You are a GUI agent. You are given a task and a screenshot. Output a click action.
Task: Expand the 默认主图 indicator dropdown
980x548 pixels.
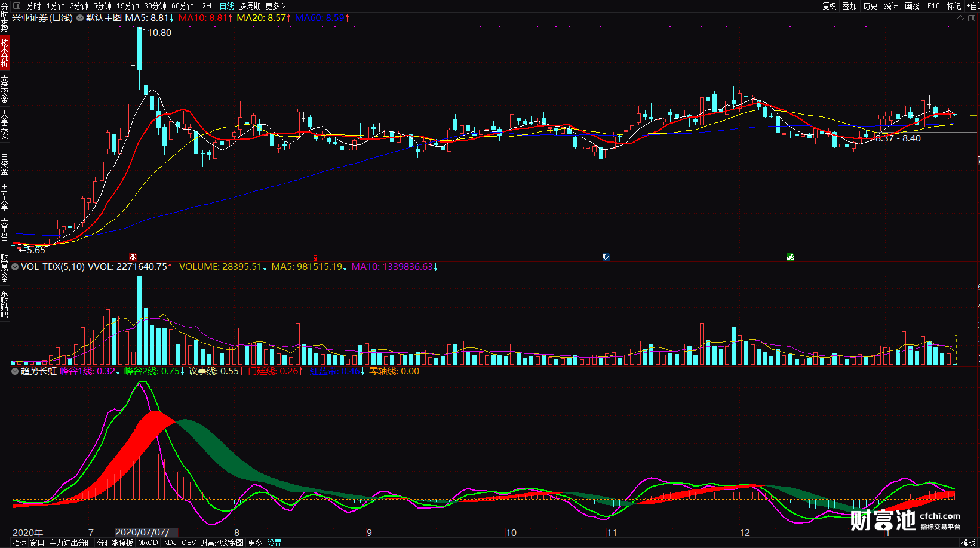tap(80, 18)
